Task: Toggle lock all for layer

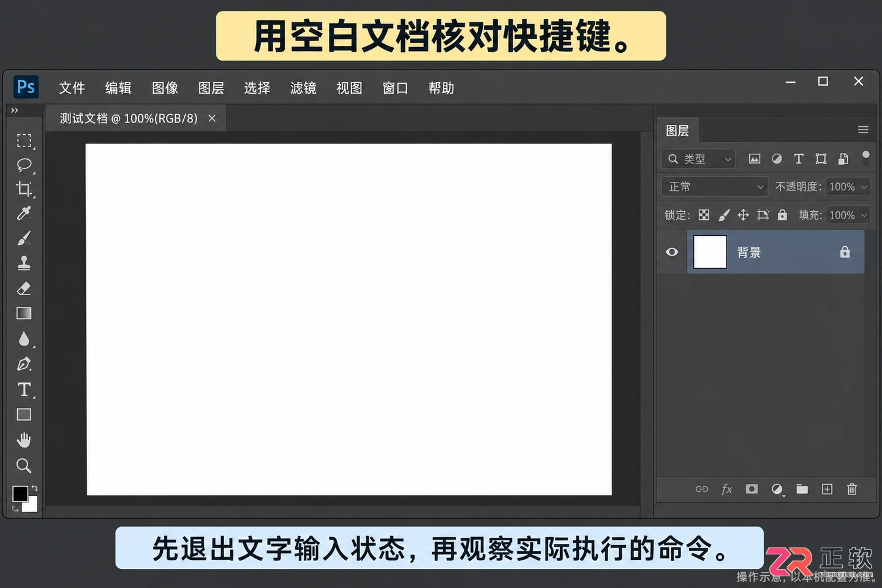Action: (782, 215)
